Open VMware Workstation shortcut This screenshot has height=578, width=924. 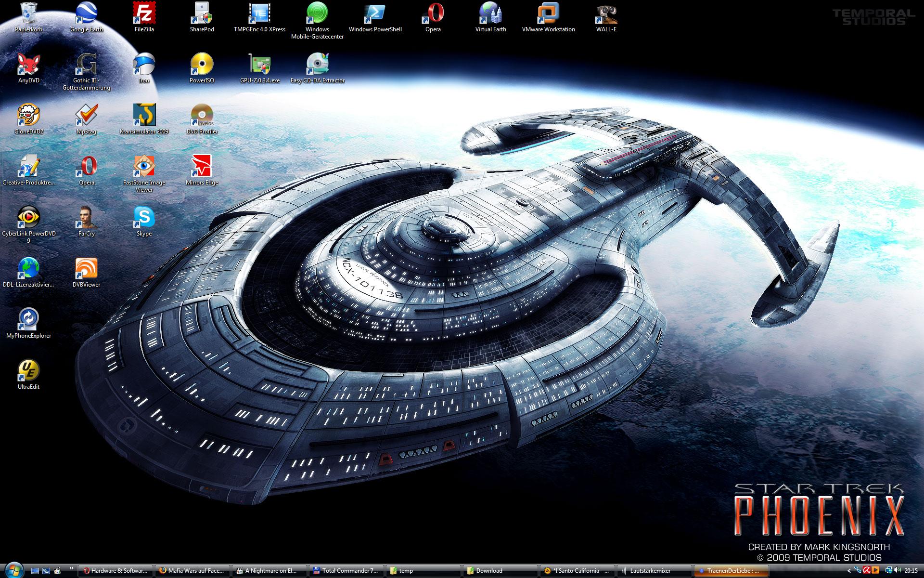coord(548,13)
